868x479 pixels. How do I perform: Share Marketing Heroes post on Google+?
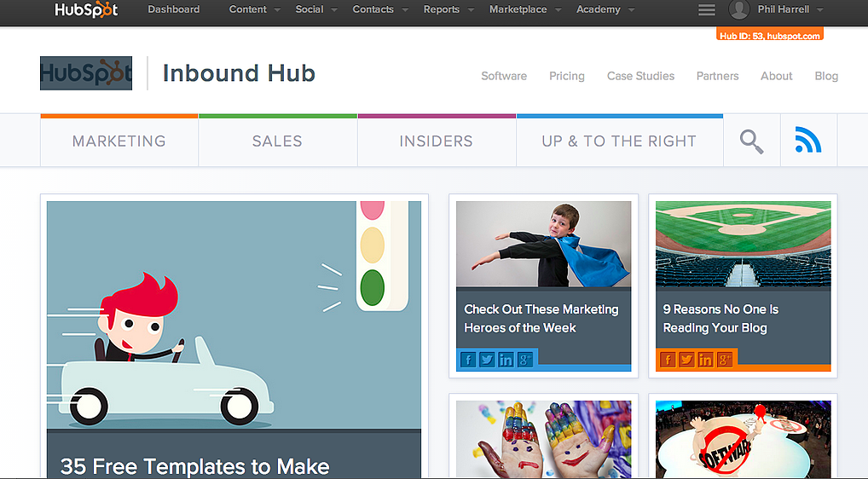pyautogui.click(x=524, y=360)
